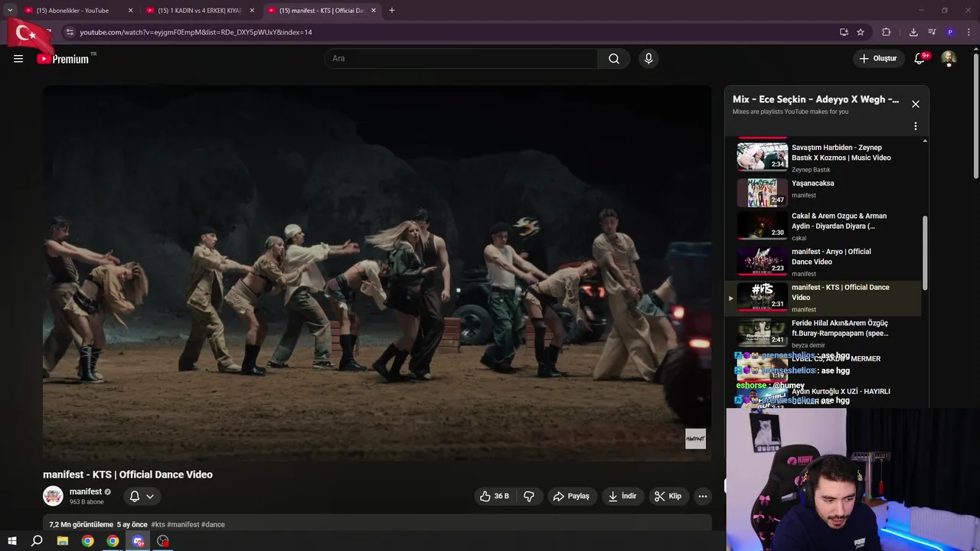
Task: Open the Discord taskbar icon
Action: point(138,541)
